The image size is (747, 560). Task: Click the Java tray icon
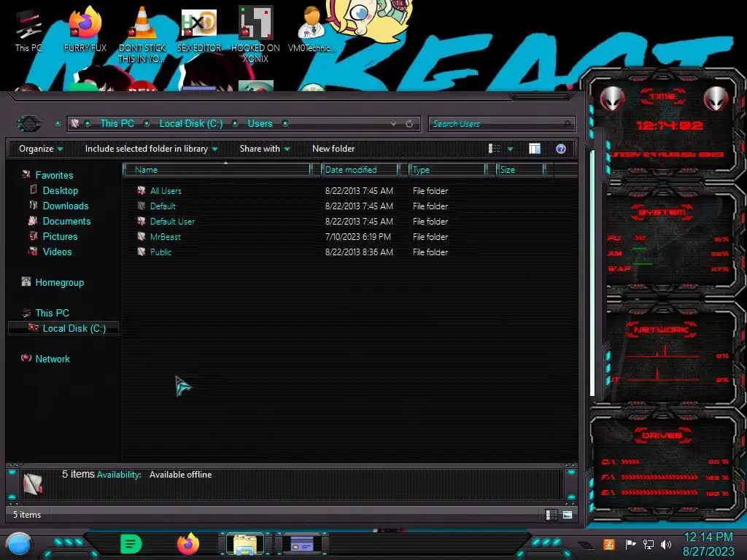[609, 544]
